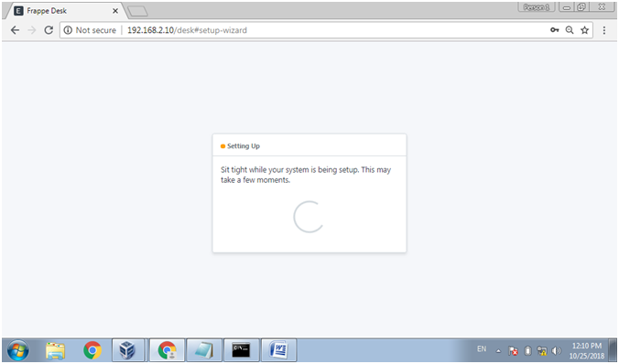
Task: Click the address bar URL field
Action: coord(326,30)
